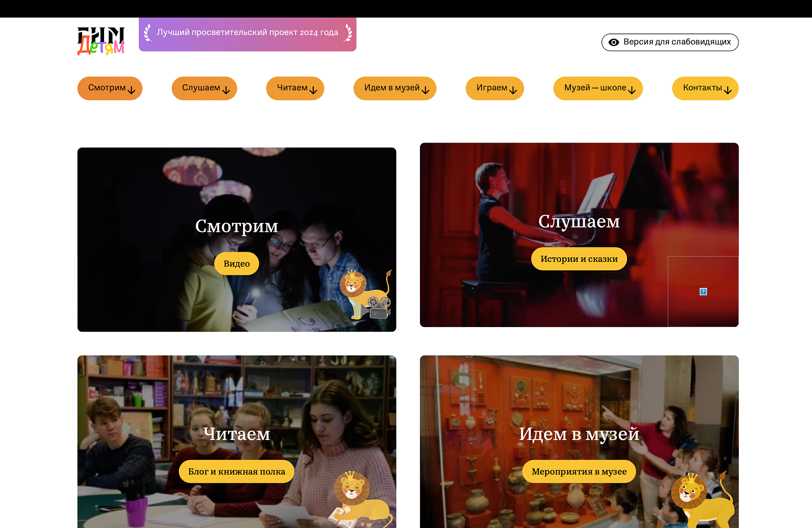Open the Читаем navigation item
This screenshot has height=528, width=812.
click(292, 88)
